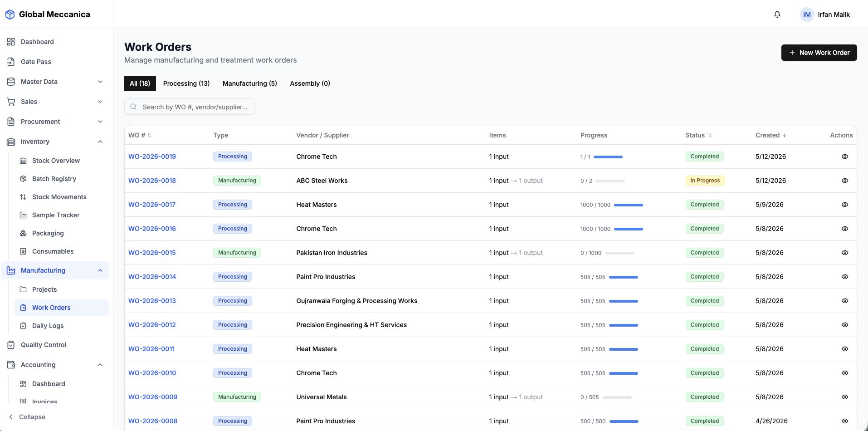The width and height of the screenshot is (868, 431).
Task: Click the Work Orders clipboard icon
Action: click(x=23, y=308)
